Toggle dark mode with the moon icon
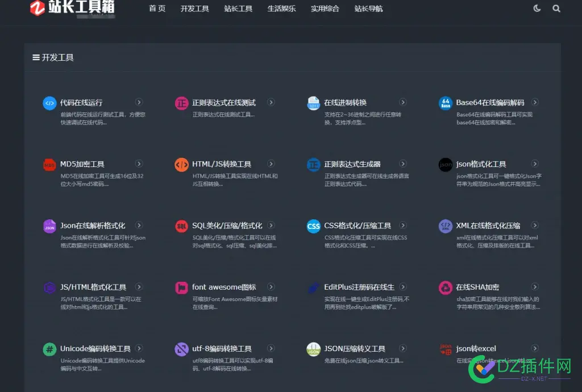 click(x=537, y=9)
